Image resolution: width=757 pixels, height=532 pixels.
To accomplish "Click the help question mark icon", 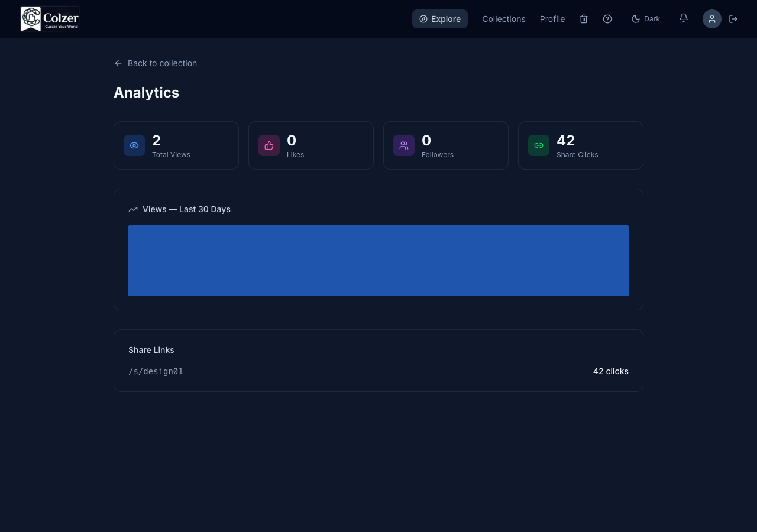I will [x=607, y=19].
